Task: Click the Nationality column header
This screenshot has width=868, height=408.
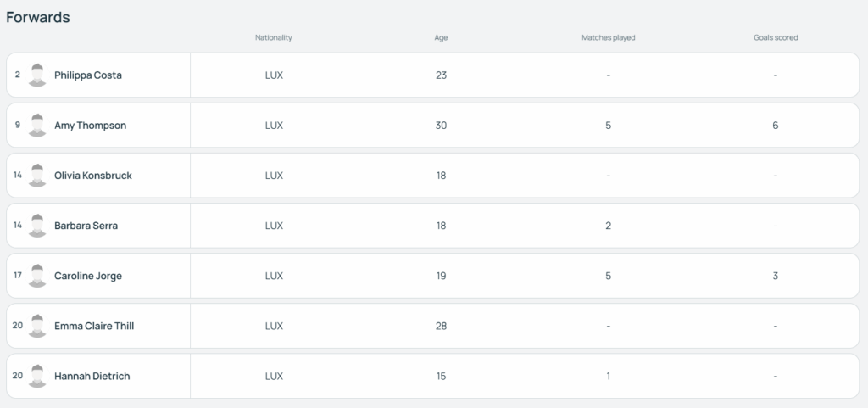Action: 274,37
